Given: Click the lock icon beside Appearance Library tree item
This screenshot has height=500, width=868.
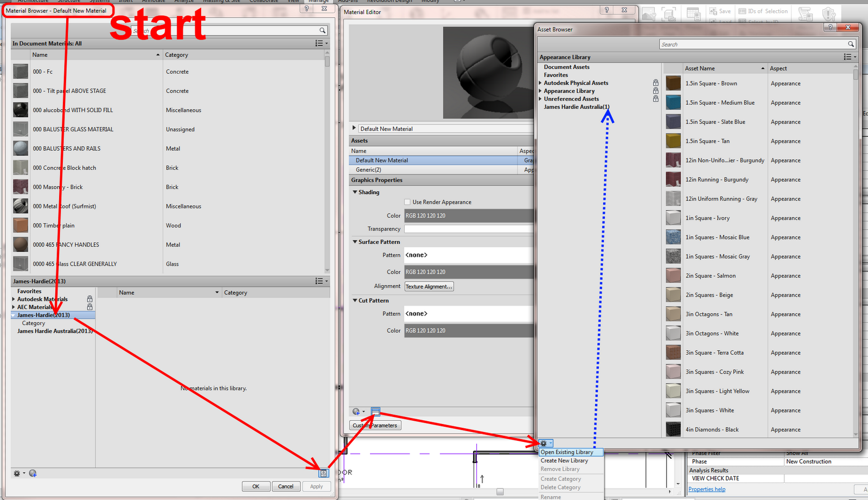Looking at the screenshot, I should pos(655,91).
